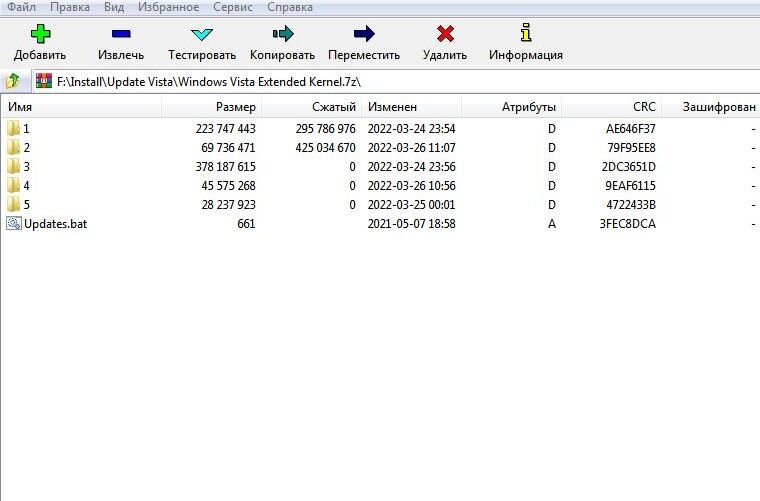Go up one folder level

pos(13,81)
